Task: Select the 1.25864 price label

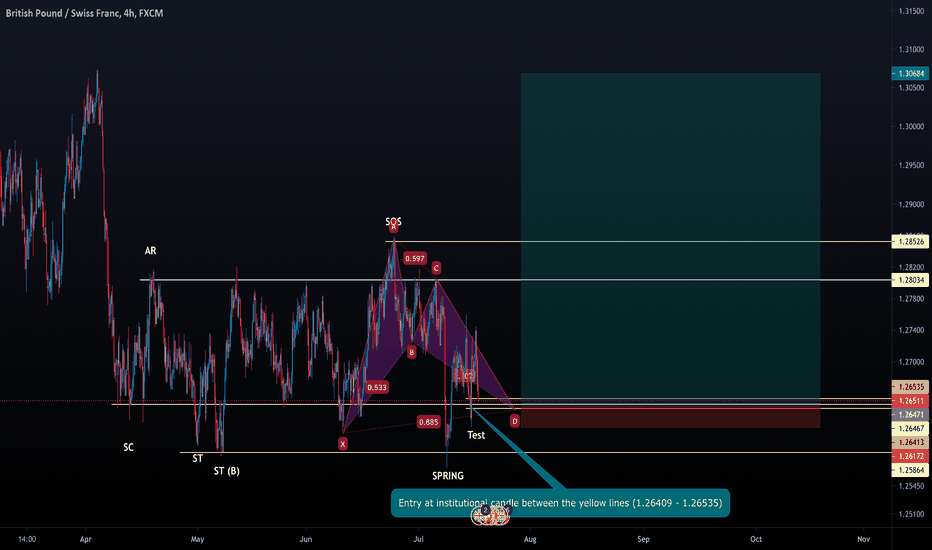Action: point(911,470)
